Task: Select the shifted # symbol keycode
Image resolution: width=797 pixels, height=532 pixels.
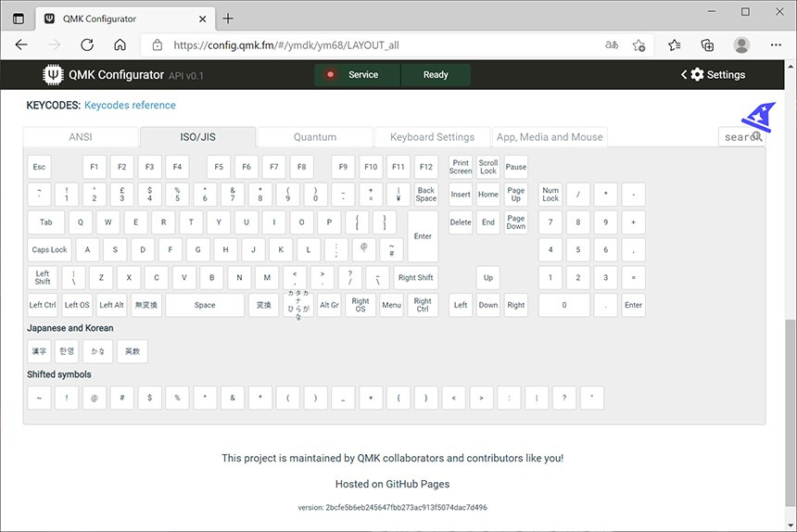Action: (122, 398)
